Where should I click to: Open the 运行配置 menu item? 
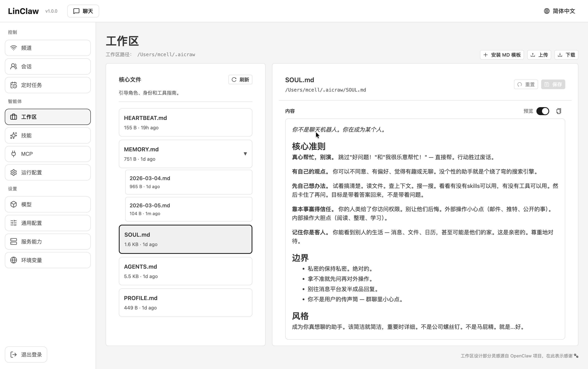click(48, 173)
